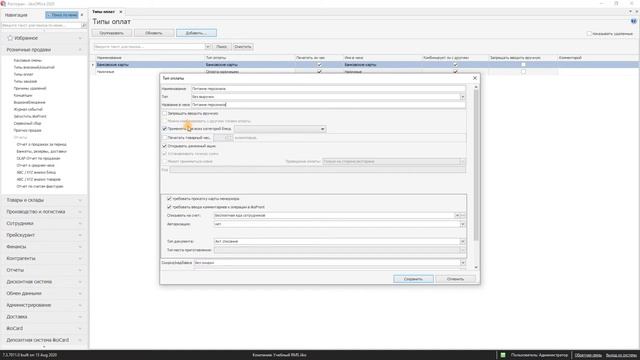Open the Авторизация dropdown
The image size is (640, 360).
(x=462, y=224)
